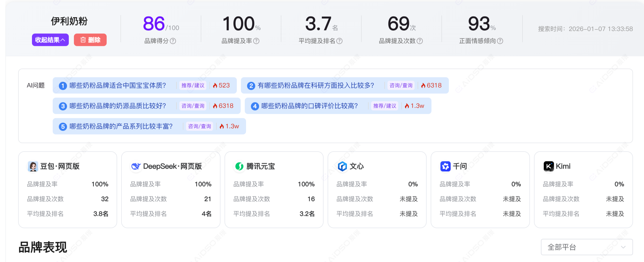Click question mark icon beside 平均提及排名
Screen dimensions: 644x262
339,41
